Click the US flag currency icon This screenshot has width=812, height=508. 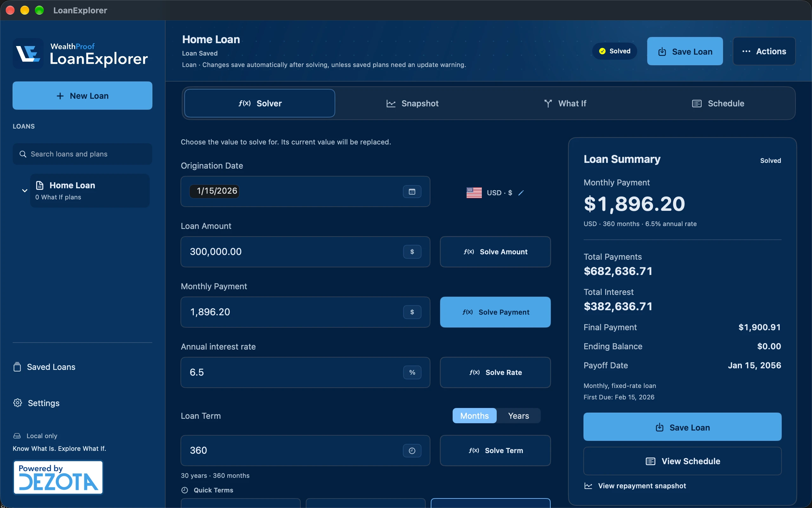474,193
